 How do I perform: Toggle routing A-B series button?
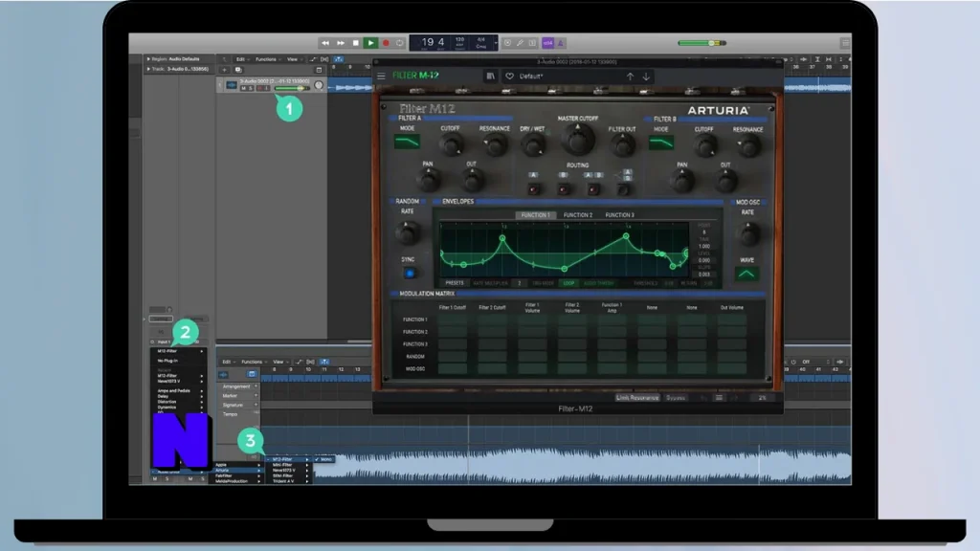click(593, 188)
